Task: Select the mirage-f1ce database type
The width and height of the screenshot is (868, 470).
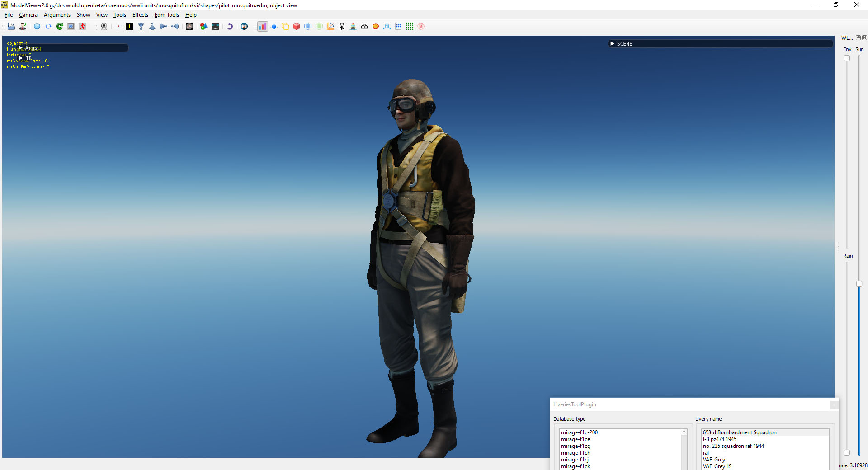Action: (576, 439)
